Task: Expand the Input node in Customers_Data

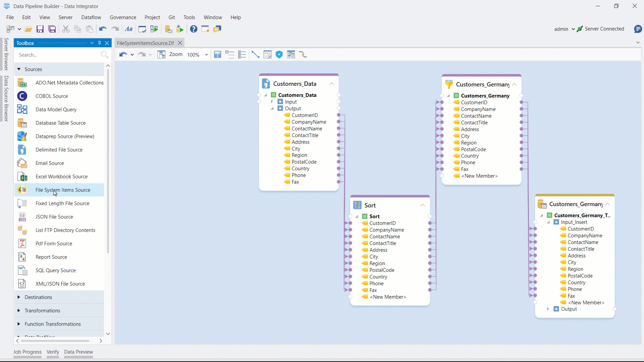Action: pyautogui.click(x=272, y=102)
